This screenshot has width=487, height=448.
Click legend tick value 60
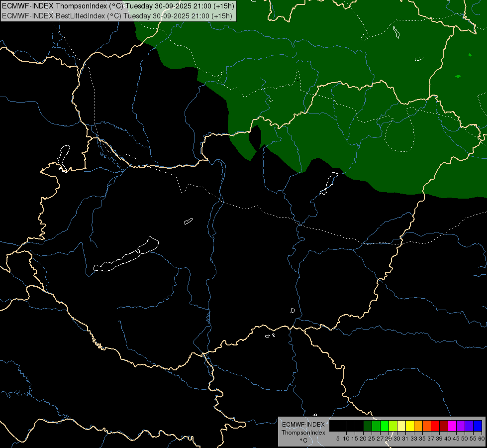[x=482, y=439]
